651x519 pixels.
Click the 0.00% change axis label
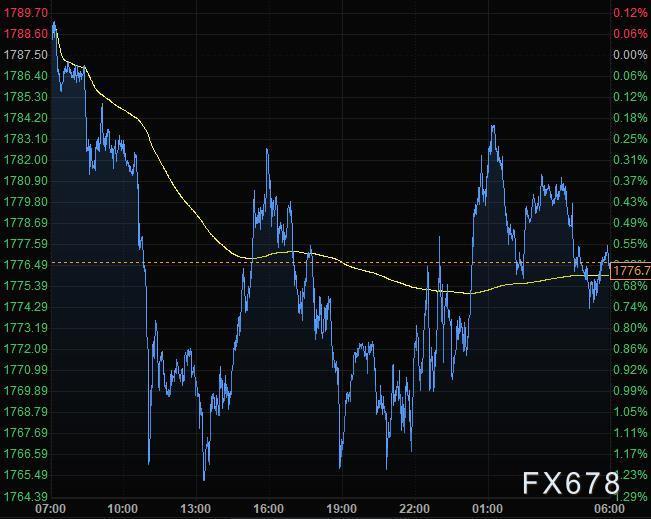pyautogui.click(x=630, y=55)
